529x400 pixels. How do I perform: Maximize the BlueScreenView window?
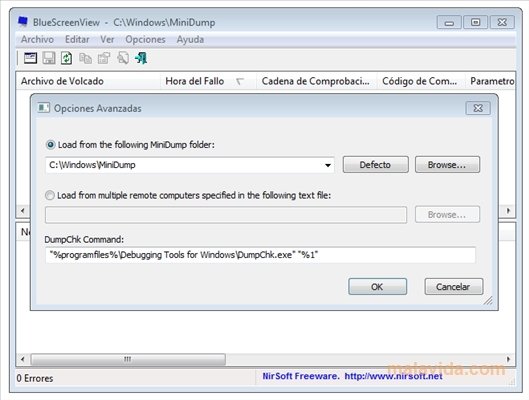476,22
